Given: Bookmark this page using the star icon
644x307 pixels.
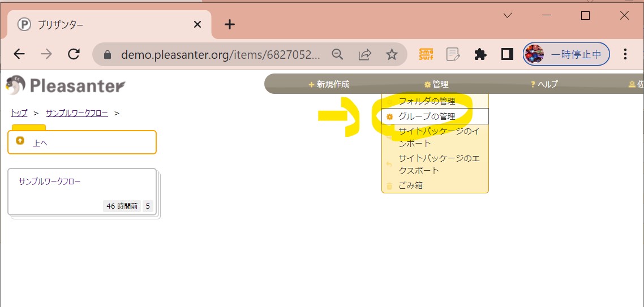Looking at the screenshot, I should [x=392, y=54].
